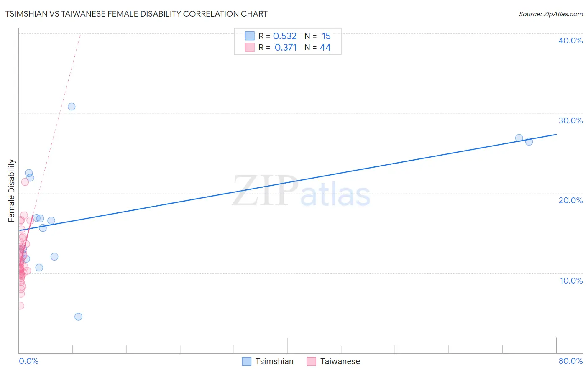588x373 pixels.
Task: Click the lowest Taiwanese point near 6%
Action: (x=20, y=306)
